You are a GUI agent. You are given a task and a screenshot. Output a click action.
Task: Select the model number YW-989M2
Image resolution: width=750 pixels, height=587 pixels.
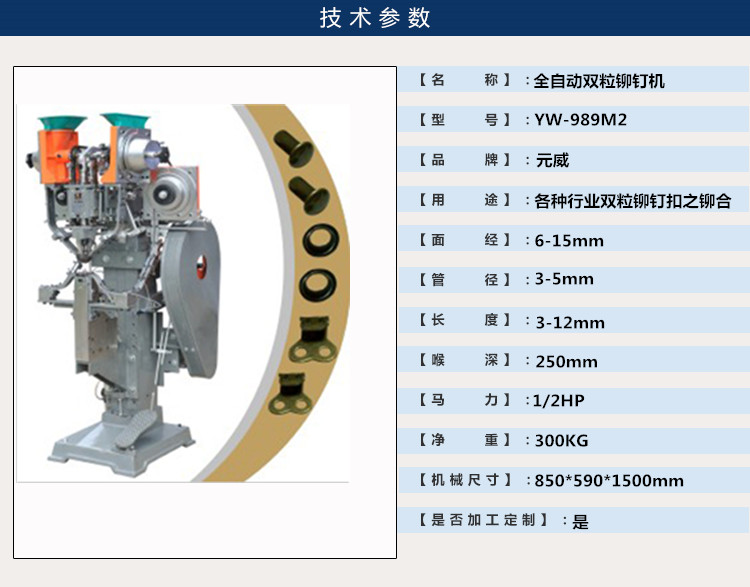[581, 120]
